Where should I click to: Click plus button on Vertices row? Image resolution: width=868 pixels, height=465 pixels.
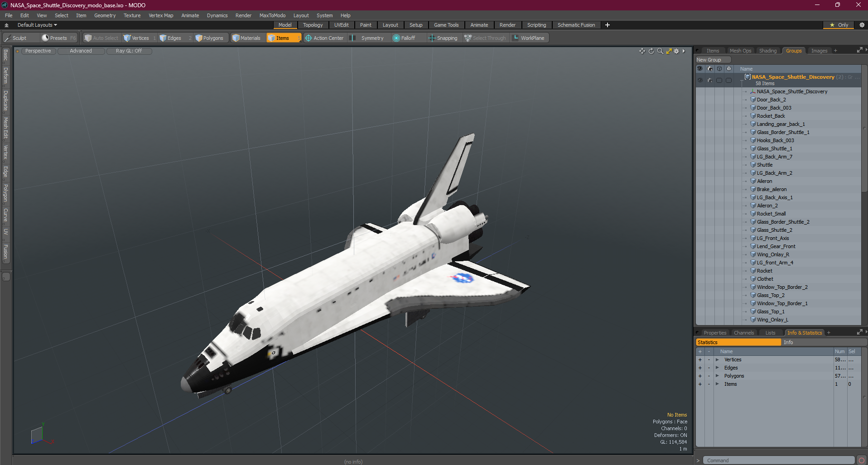700,360
